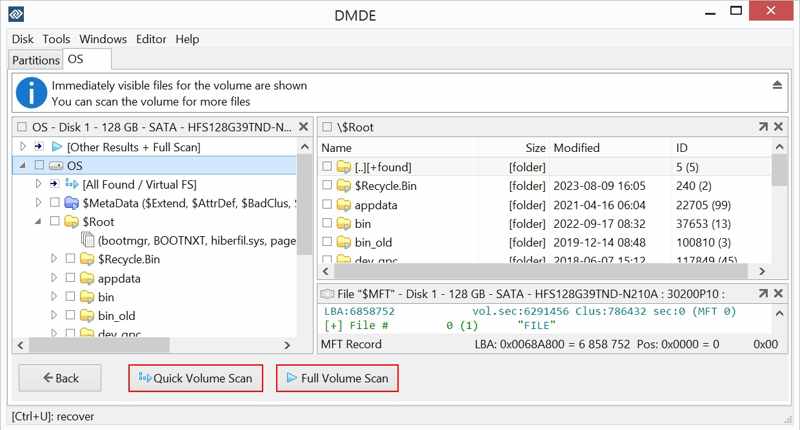
Task: Click bin_old folder icon in file list
Action: (x=344, y=242)
